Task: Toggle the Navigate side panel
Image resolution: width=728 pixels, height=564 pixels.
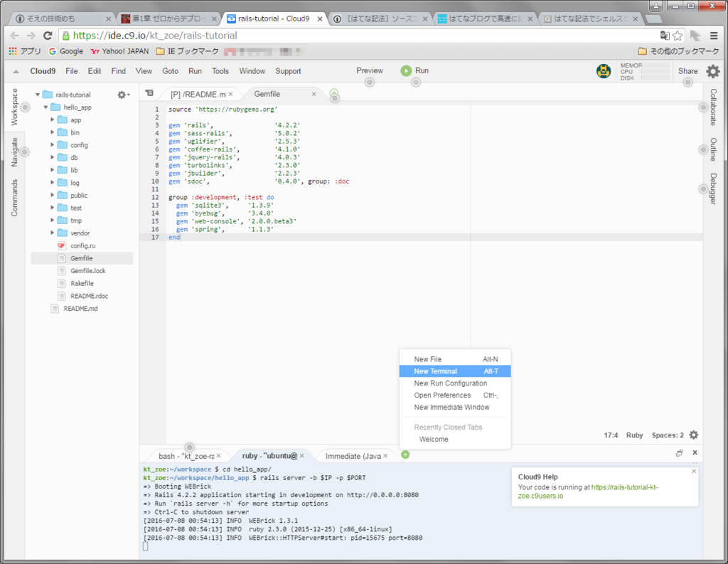Action: tap(14, 152)
